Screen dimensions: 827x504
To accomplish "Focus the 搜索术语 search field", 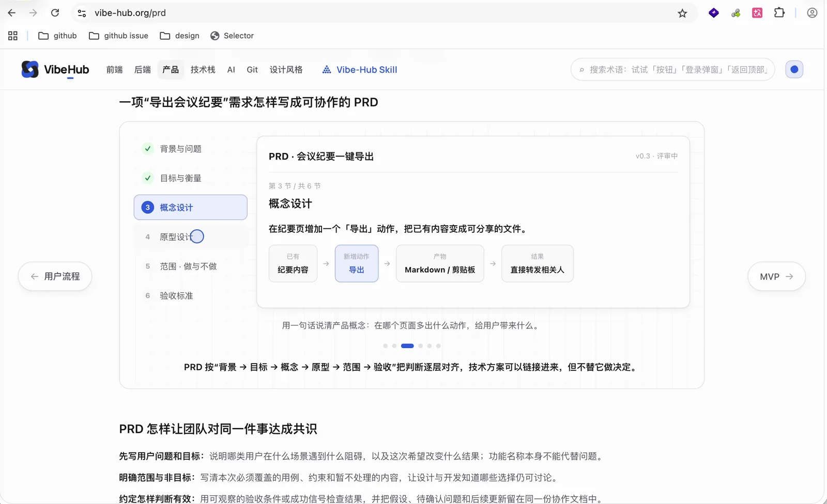I will pyautogui.click(x=672, y=70).
